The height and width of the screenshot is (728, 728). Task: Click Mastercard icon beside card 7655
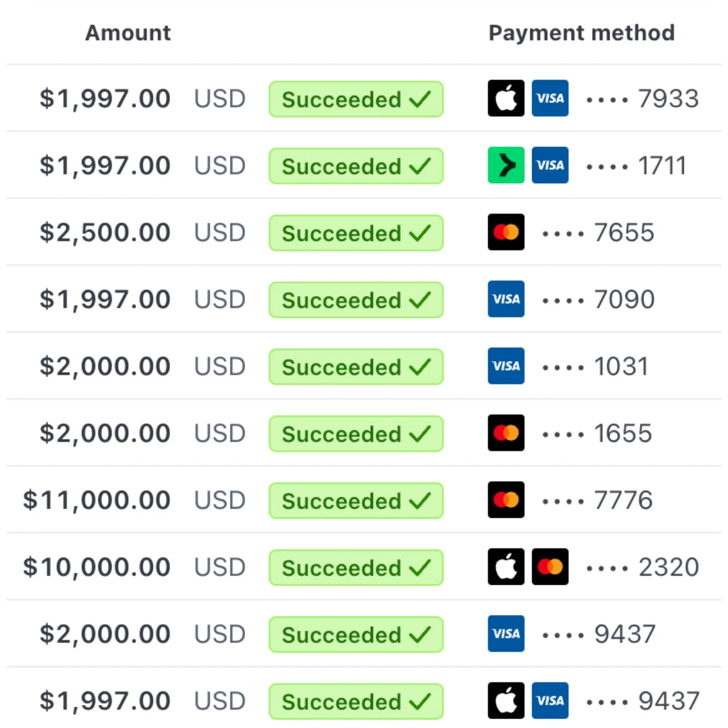pos(506,232)
